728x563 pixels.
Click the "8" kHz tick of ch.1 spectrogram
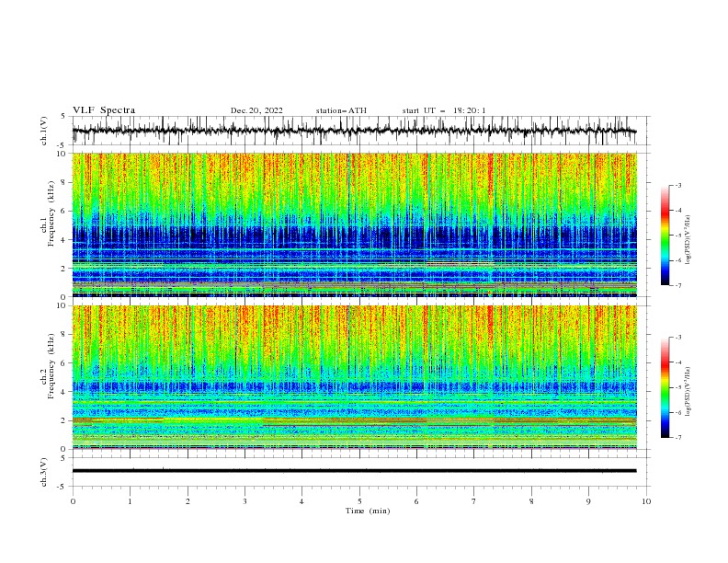coord(64,182)
